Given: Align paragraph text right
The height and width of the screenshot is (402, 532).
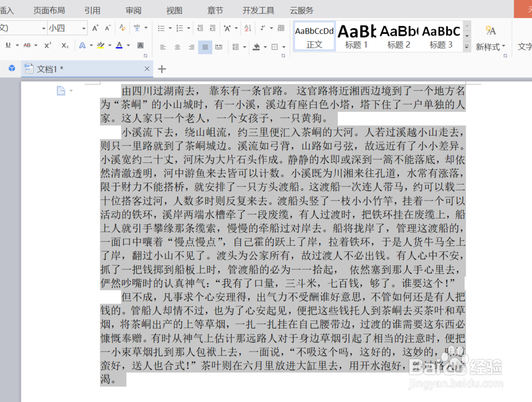Looking at the screenshot, I should (x=192, y=47).
